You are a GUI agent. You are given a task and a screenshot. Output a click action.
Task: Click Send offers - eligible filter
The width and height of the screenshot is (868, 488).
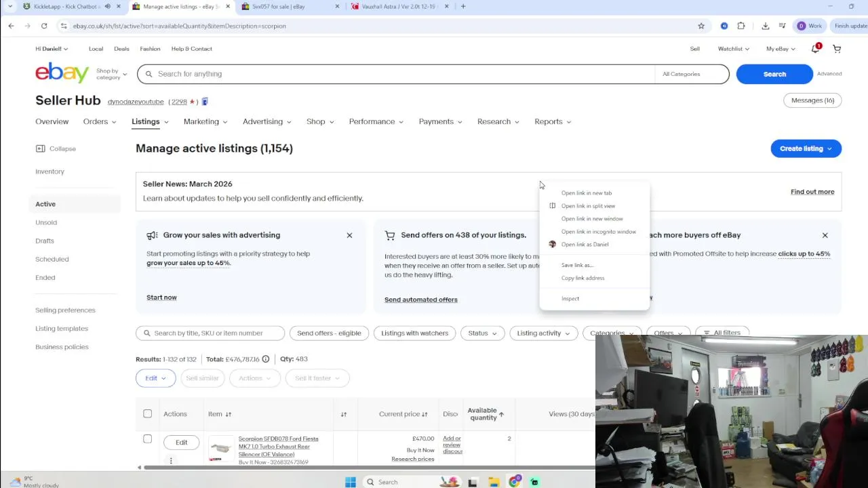[x=329, y=333]
